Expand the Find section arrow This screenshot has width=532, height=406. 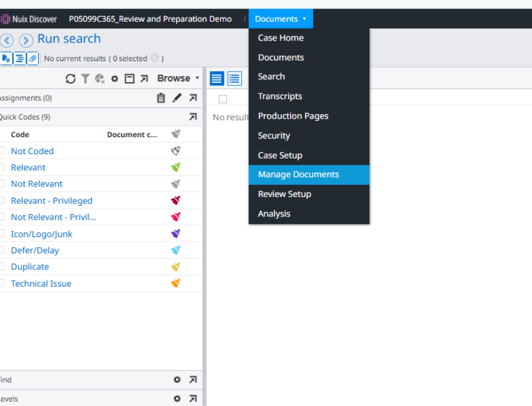(x=193, y=380)
